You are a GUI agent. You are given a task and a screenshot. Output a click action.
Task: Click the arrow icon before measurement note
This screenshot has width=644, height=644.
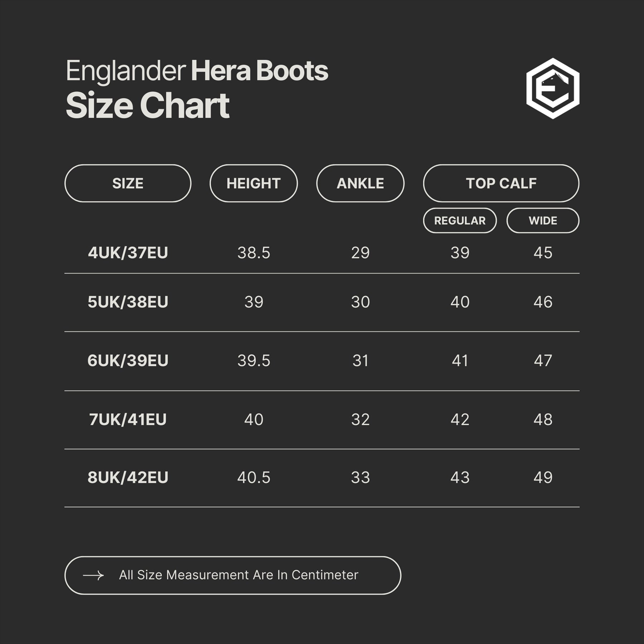pos(93,575)
